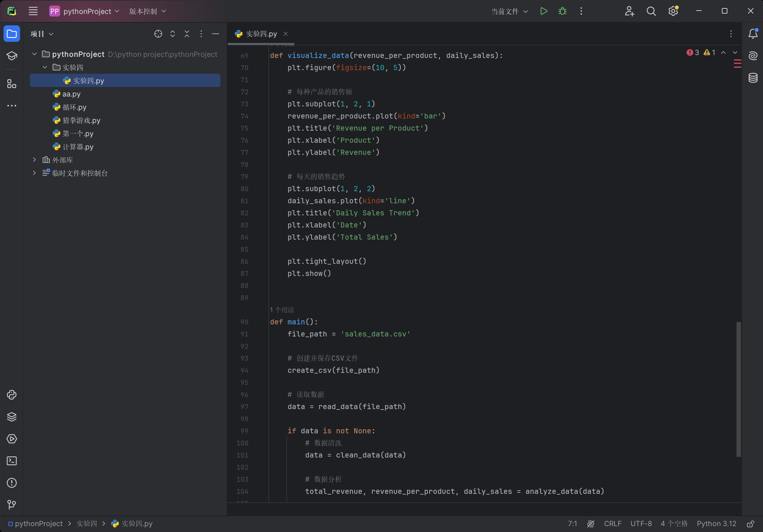The height and width of the screenshot is (532, 763).
Task: Run the current file
Action: pos(544,11)
